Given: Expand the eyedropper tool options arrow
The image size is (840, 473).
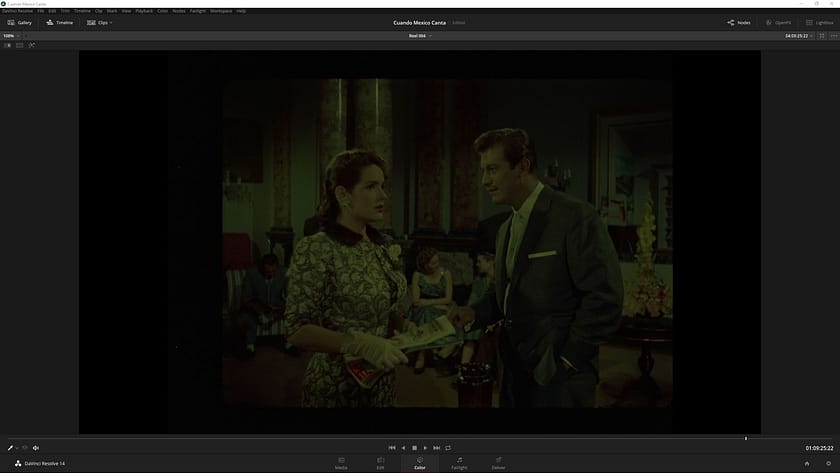Looking at the screenshot, I should point(17,448).
